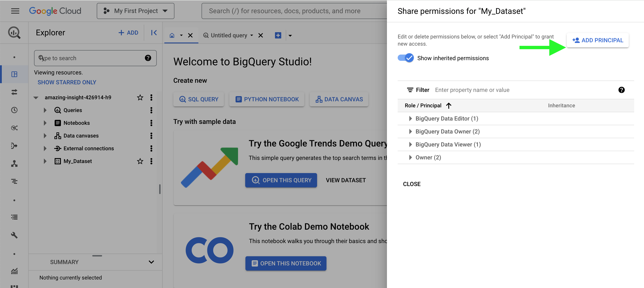The height and width of the screenshot is (288, 644).
Task: Toggle Show inherited permissions switch
Action: tap(406, 58)
